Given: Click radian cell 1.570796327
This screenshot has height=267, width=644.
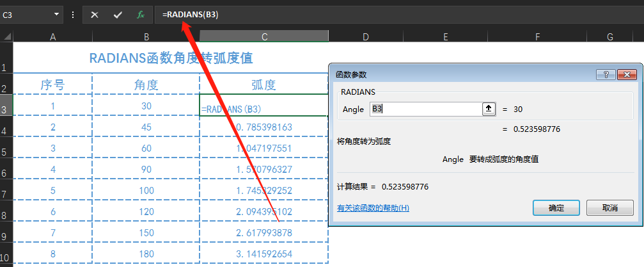Looking at the screenshot, I should [263, 169].
